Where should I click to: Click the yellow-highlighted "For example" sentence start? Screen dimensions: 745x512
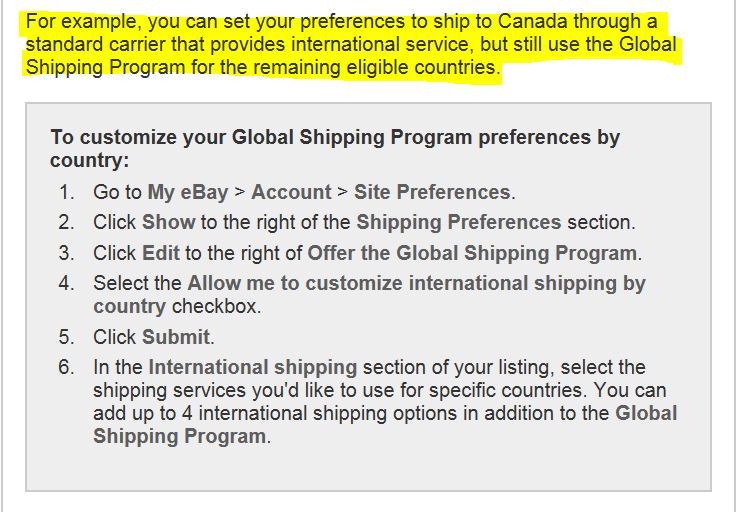(x=83, y=22)
